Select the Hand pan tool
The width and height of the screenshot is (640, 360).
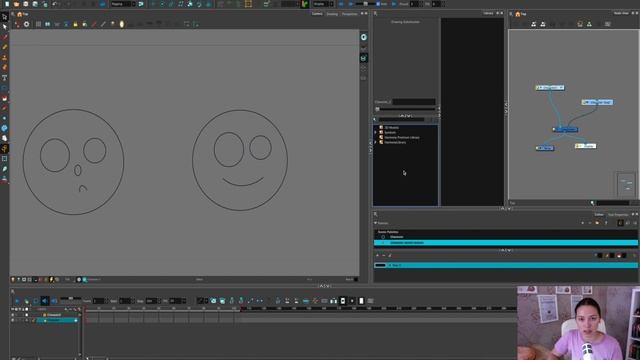4,138
